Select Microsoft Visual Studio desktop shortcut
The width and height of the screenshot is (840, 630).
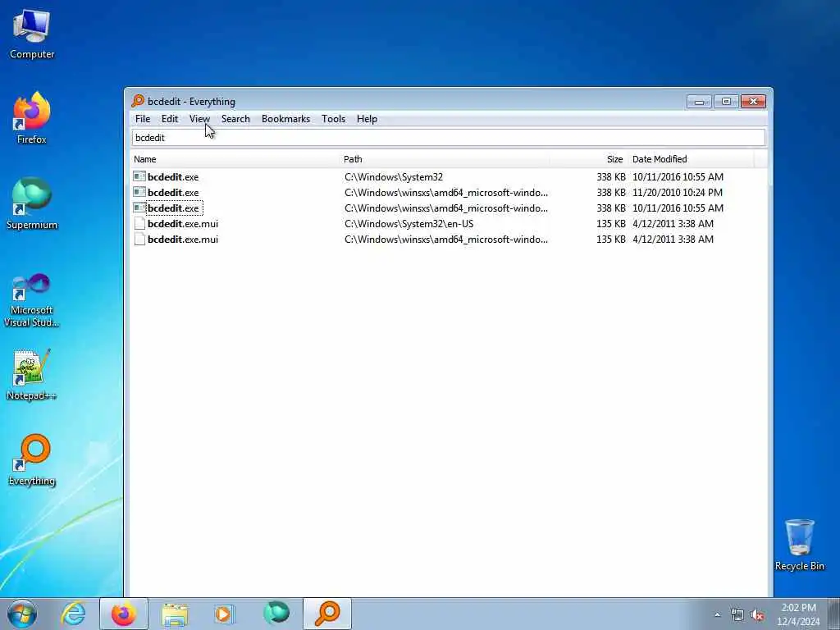[32, 300]
